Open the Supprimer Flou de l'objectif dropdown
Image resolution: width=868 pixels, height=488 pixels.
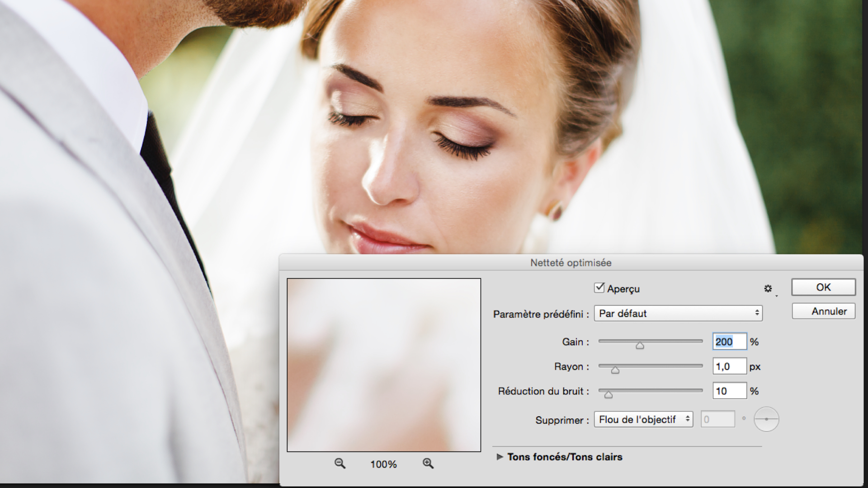(x=643, y=419)
